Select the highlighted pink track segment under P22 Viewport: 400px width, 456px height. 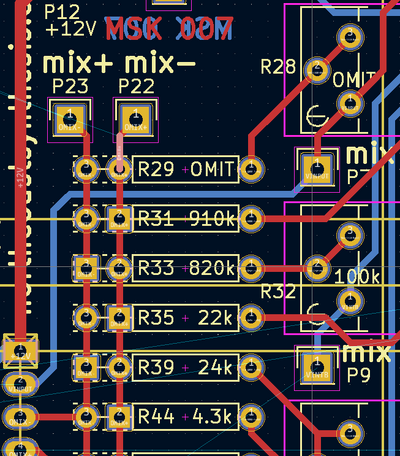(x=119, y=151)
